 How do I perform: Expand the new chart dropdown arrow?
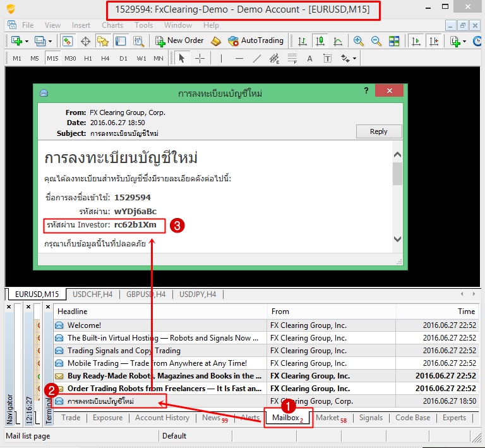pos(27,41)
